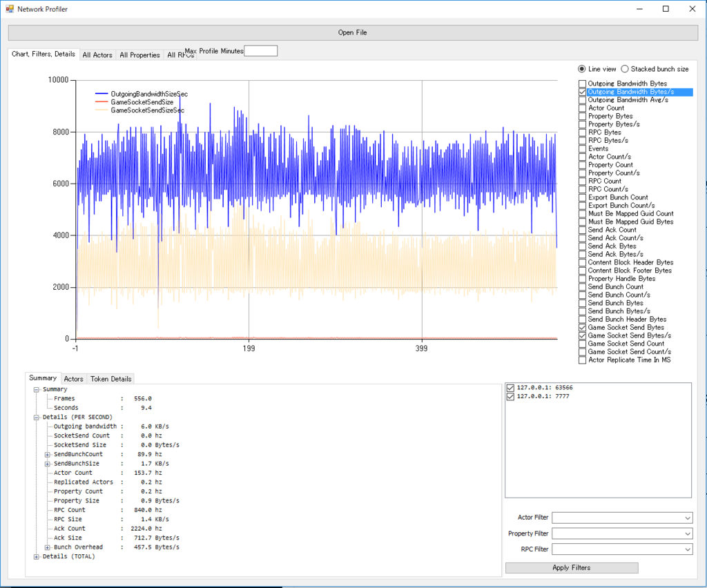Image resolution: width=707 pixels, height=588 pixels.
Task: Enable Outgoing Bandwidth Avg/s checkbox
Action: (583, 100)
